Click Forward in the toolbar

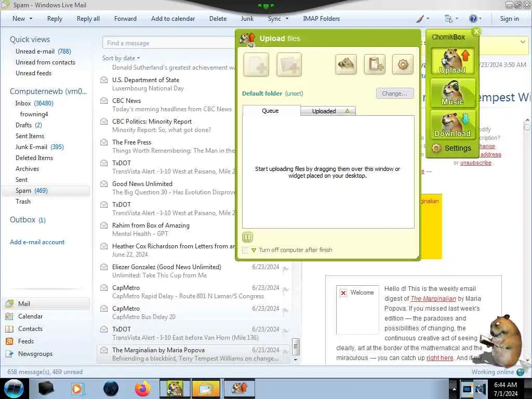(125, 19)
